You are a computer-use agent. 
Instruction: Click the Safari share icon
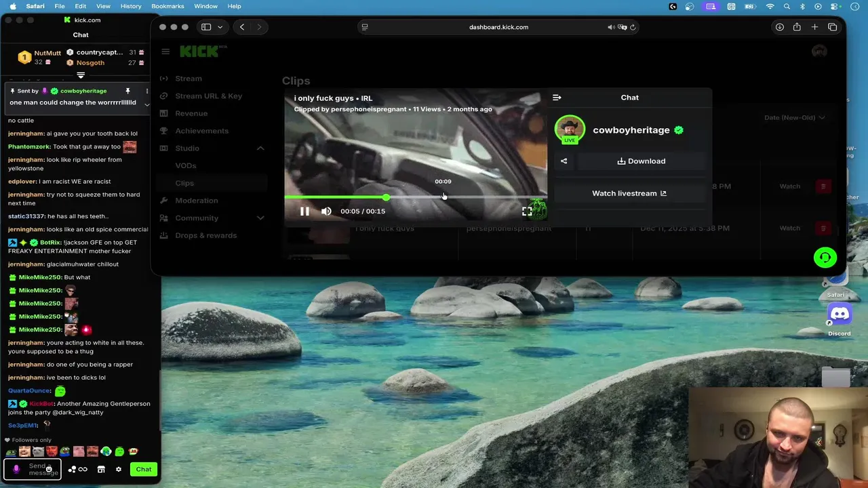click(x=797, y=27)
